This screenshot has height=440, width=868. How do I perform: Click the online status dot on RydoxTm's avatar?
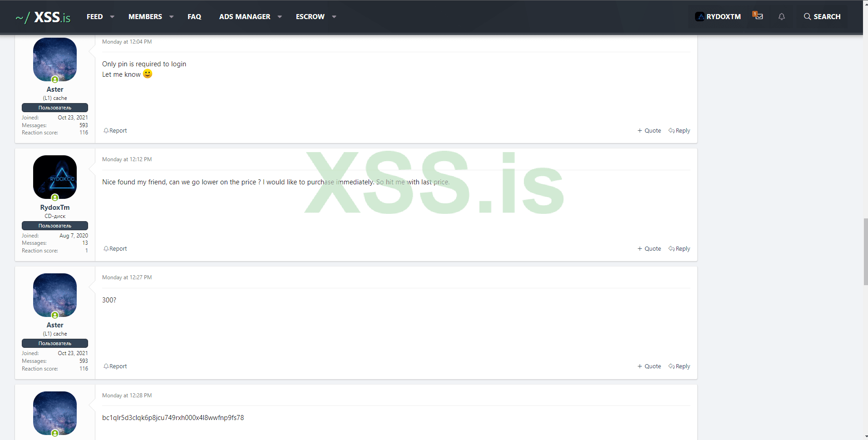(x=55, y=198)
